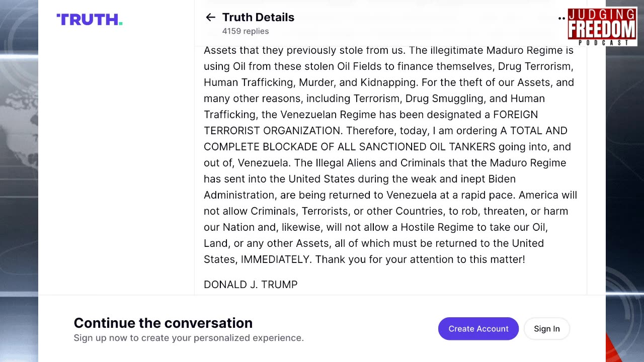Click the Truth Details header title

click(258, 18)
